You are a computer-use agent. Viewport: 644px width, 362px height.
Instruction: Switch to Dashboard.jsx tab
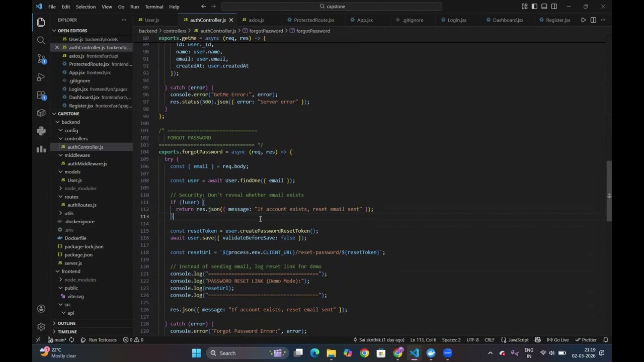click(x=508, y=20)
